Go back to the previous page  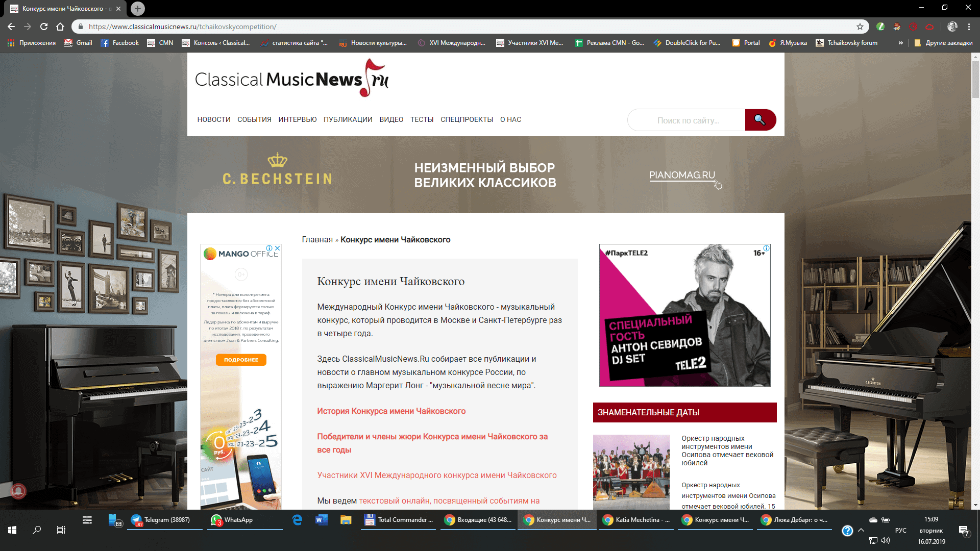(11, 27)
